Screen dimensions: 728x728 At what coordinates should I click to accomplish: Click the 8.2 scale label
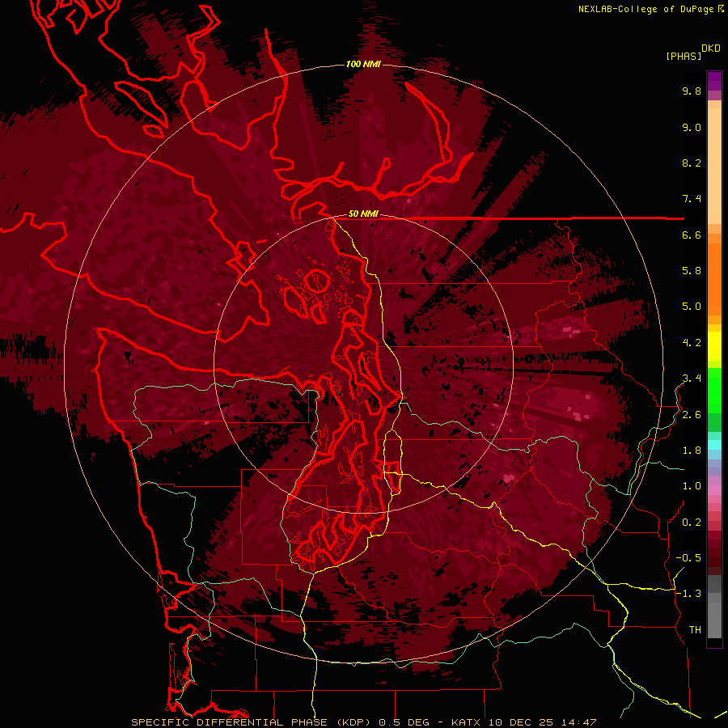tap(692, 163)
